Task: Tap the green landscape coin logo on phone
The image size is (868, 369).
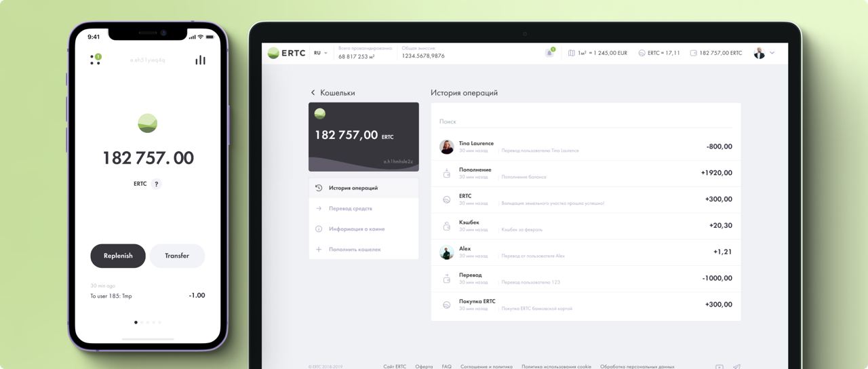Action: click(x=147, y=123)
